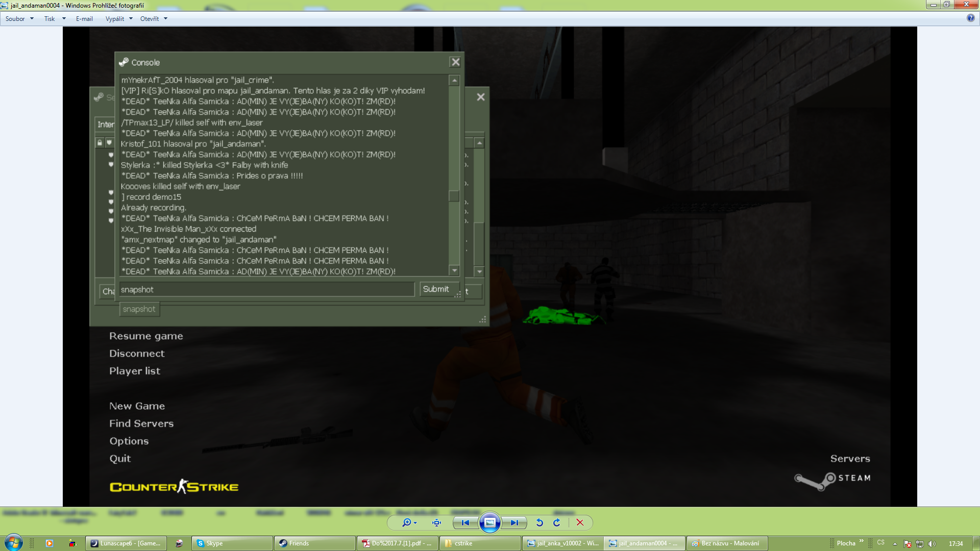Click the E-mail toolbar item
Image resolution: width=980 pixels, height=551 pixels.
click(x=84, y=19)
